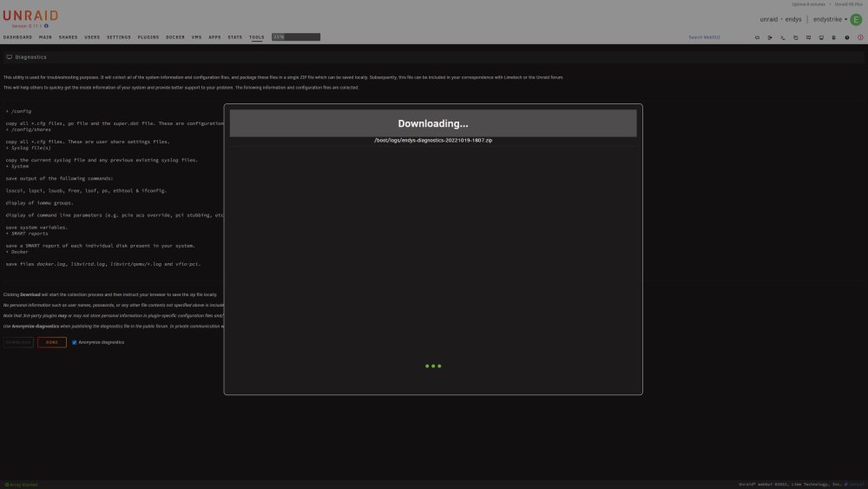The width and height of the screenshot is (868, 489).
Task: Click the /config/shares list heading
Action: click(31, 129)
